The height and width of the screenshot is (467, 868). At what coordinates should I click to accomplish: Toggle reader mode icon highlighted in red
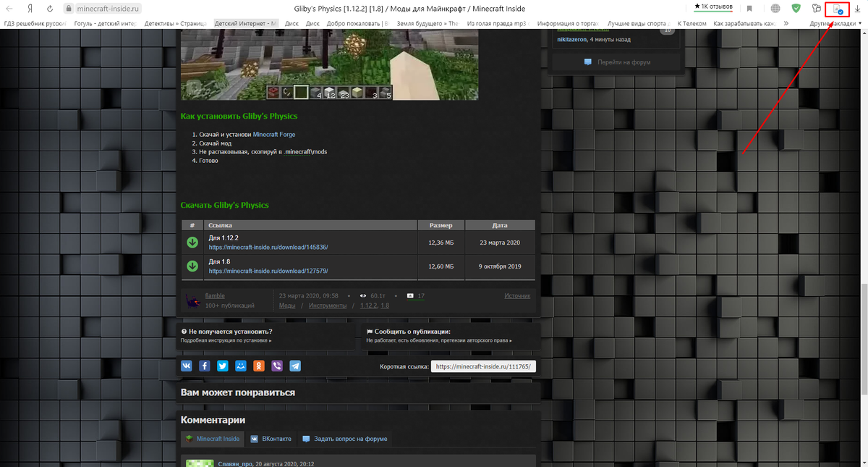[835, 9]
